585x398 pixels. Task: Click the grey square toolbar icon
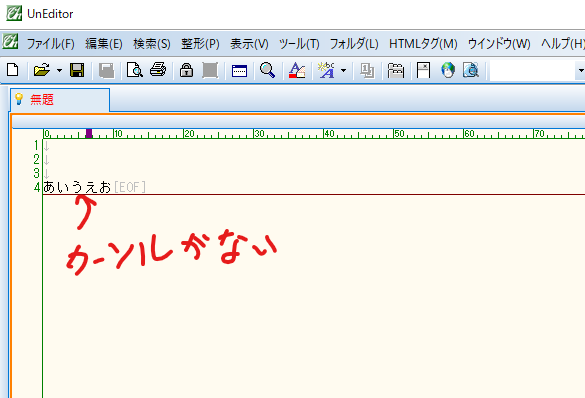(x=210, y=70)
